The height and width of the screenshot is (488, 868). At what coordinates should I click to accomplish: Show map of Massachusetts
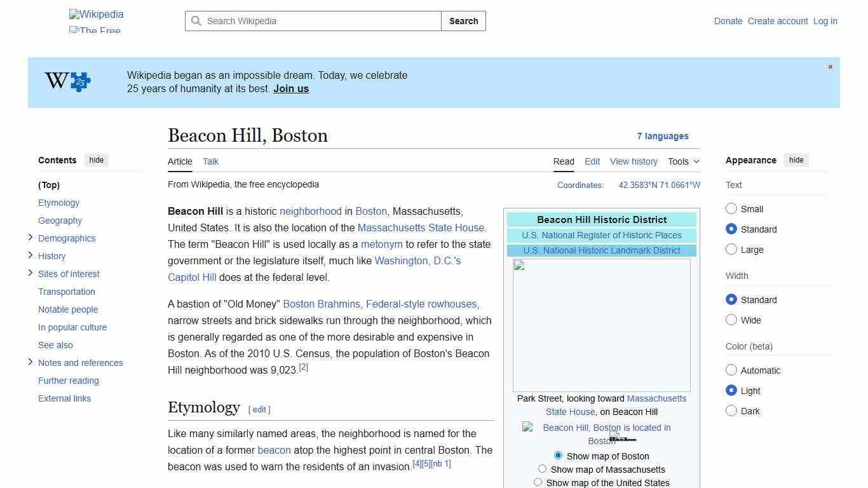(x=542, y=468)
